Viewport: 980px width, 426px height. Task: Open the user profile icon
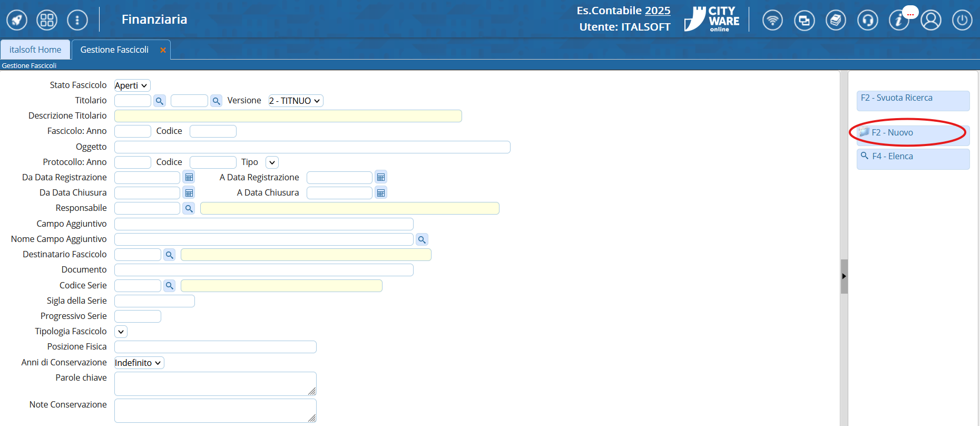931,21
